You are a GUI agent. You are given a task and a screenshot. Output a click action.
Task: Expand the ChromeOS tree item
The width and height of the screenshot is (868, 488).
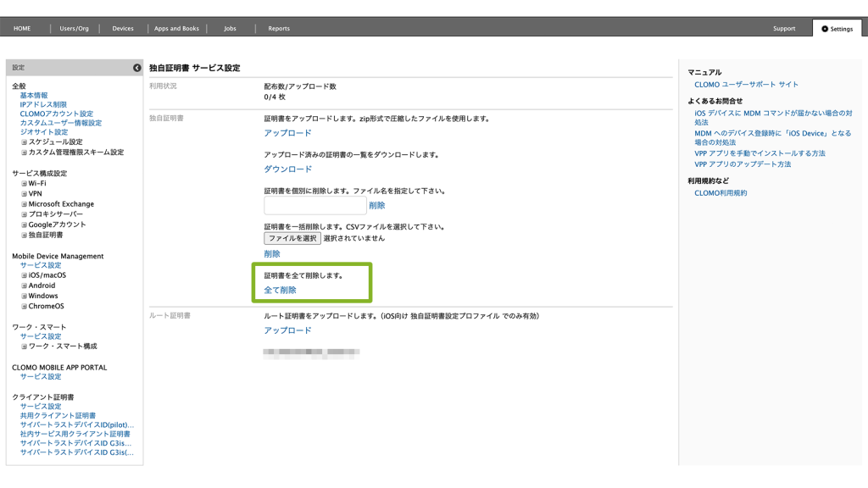point(25,306)
